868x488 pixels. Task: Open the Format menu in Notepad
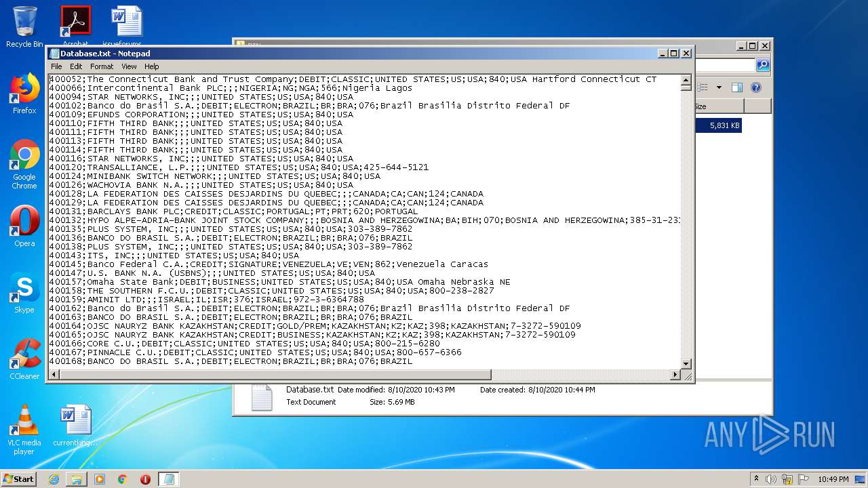102,66
